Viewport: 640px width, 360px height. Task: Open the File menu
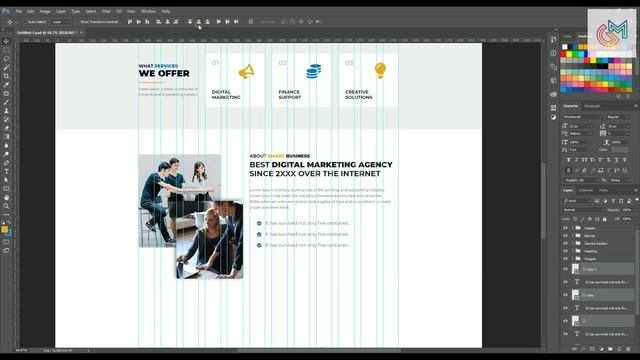coord(19,11)
